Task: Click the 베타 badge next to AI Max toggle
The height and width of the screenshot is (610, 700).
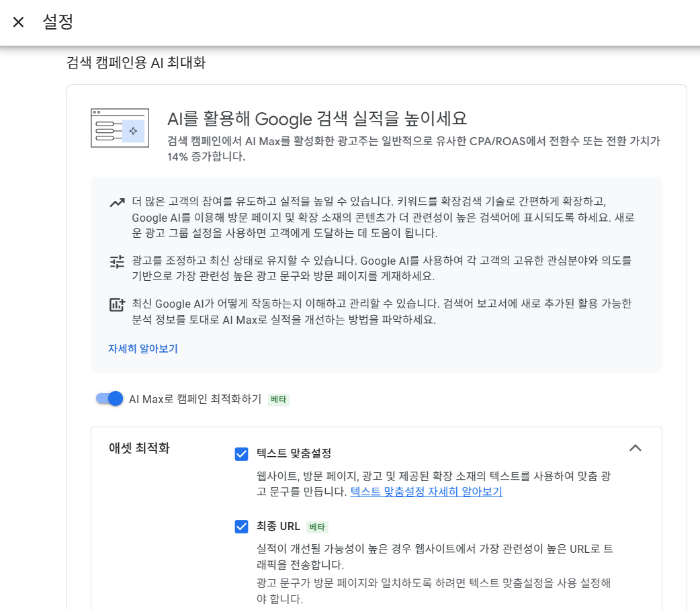Action: point(279,399)
